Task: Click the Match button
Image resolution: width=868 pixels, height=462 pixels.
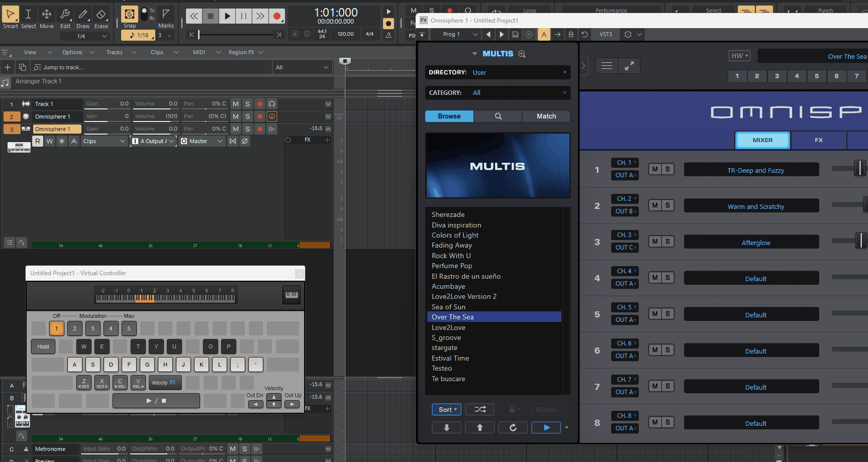Action: [546, 116]
